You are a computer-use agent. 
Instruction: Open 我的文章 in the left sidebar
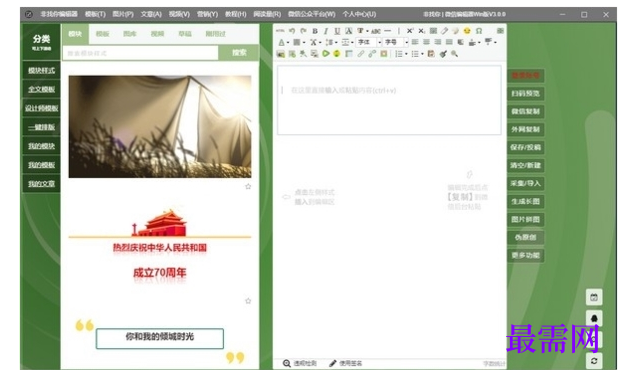[x=41, y=184]
